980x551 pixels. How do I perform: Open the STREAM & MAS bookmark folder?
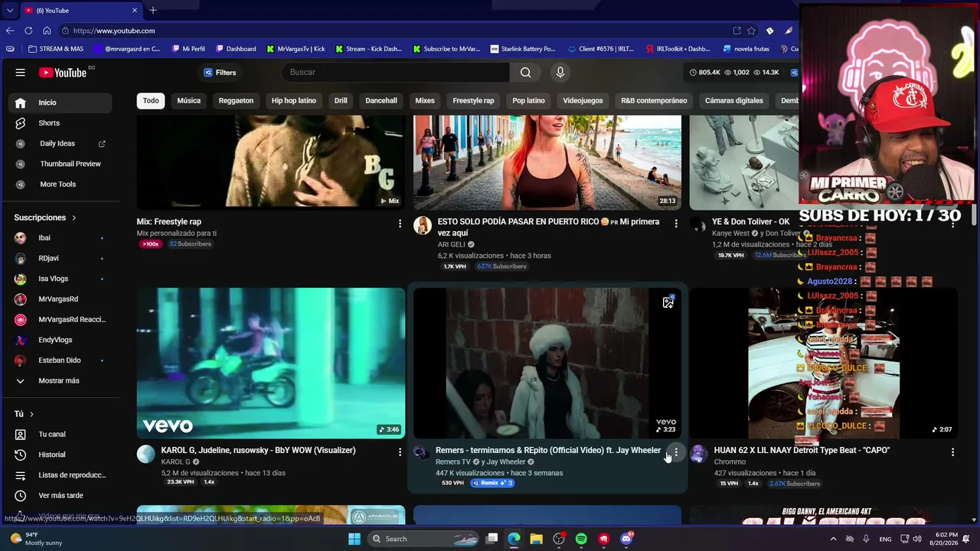pyautogui.click(x=56, y=49)
